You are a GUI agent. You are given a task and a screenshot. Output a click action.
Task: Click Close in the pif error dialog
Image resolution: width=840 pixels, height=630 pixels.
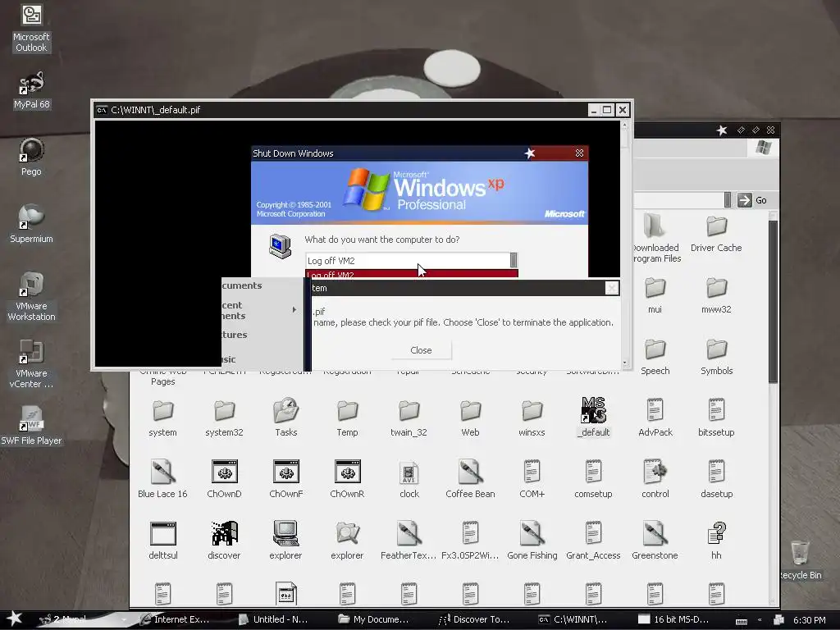click(x=421, y=349)
